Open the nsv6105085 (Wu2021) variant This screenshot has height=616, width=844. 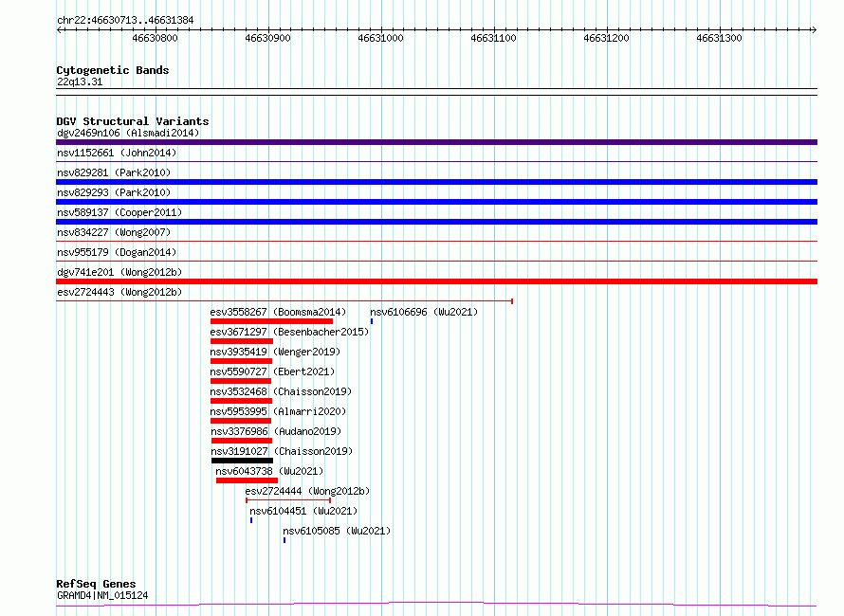tap(337, 531)
